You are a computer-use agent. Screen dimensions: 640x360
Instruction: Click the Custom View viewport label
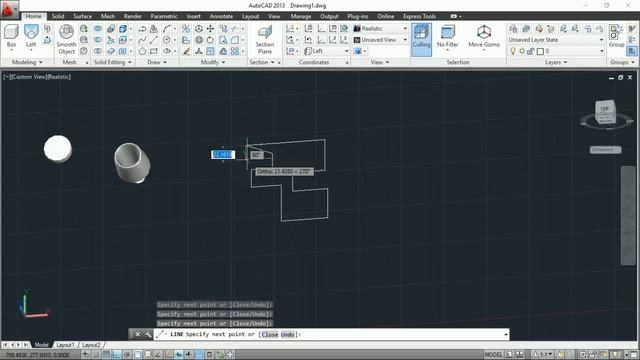(30, 77)
